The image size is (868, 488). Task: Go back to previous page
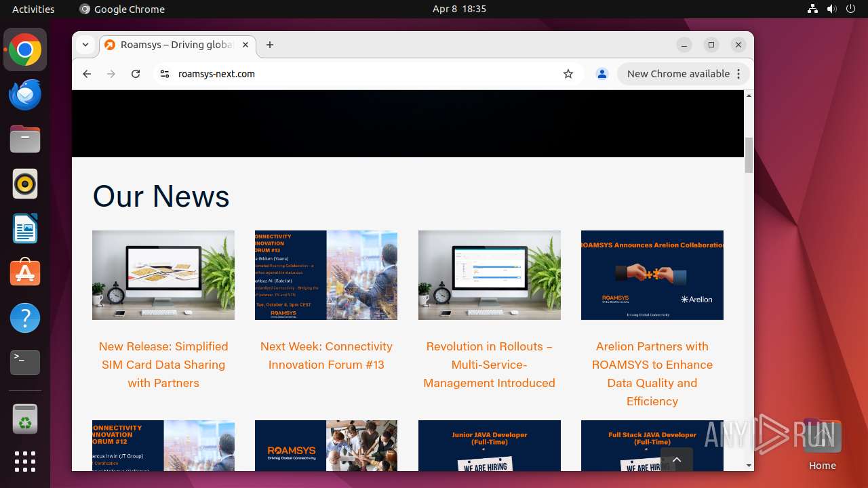87,74
